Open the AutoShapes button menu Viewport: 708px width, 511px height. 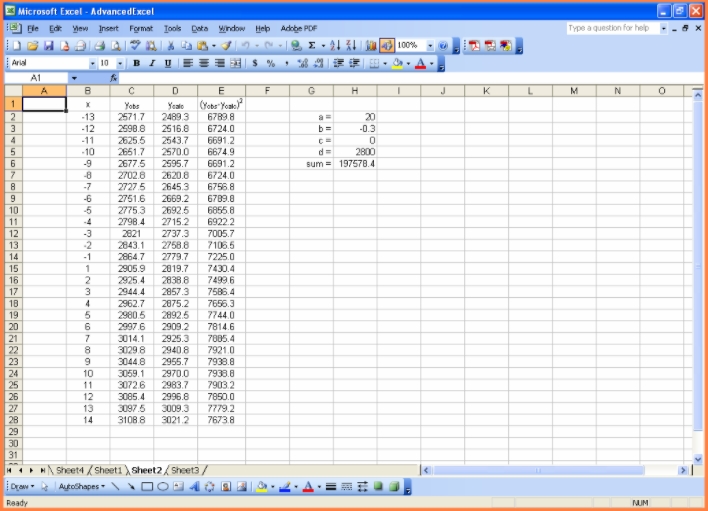tap(82, 487)
